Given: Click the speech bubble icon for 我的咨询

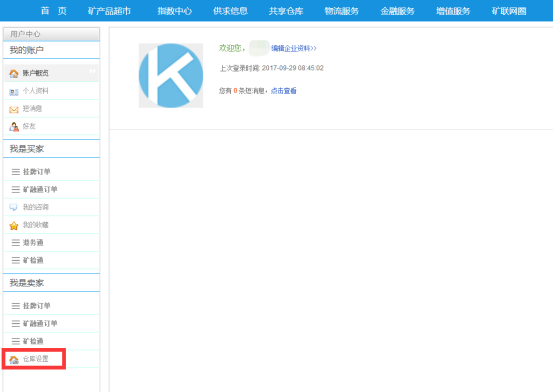Looking at the screenshot, I should [x=13, y=207].
